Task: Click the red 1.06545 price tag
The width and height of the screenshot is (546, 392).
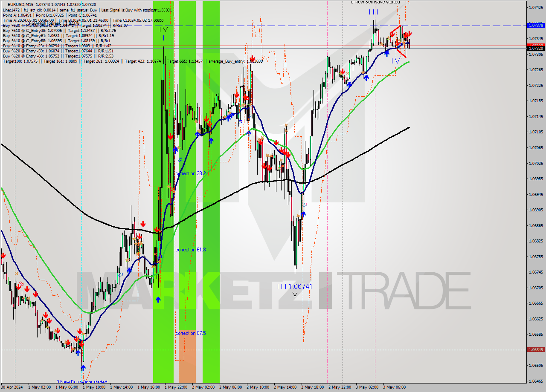Action: click(536, 349)
